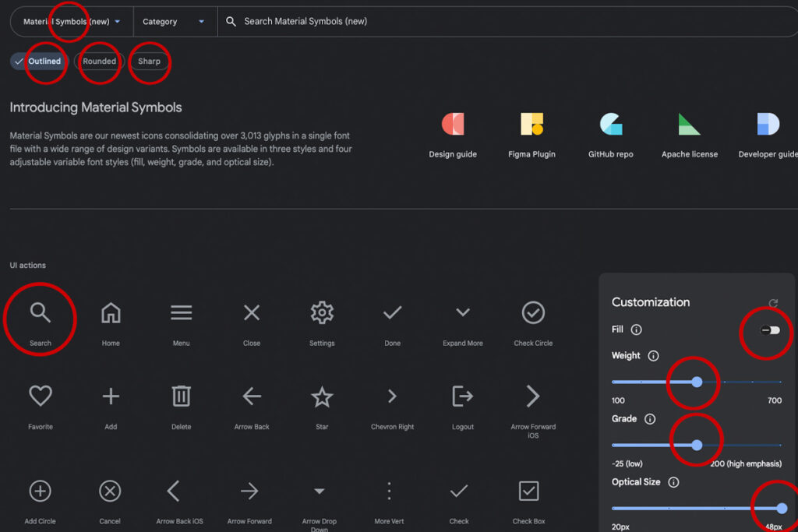Open the Apache license link
This screenshot has width=798, height=532.
tap(690, 136)
